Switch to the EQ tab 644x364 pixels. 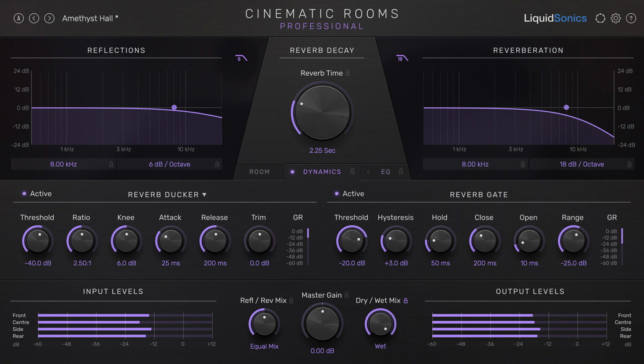pos(385,171)
